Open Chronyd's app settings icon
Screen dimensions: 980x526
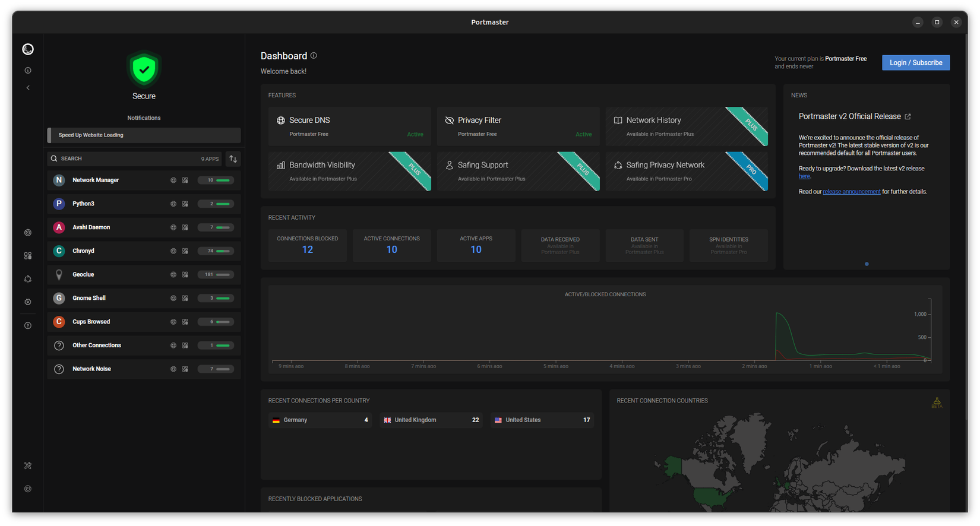point(185,251)
